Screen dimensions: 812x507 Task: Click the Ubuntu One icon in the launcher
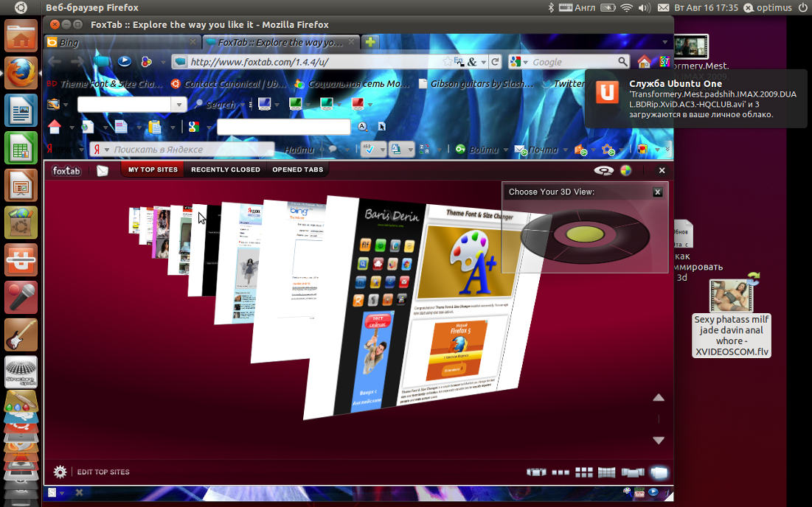pyautogui.click(x=21, y=259)
